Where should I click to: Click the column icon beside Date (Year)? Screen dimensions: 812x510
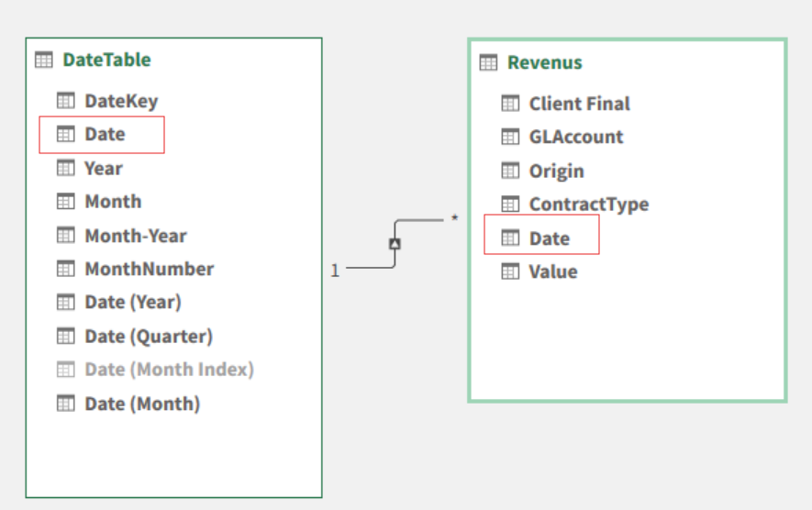tap(66, 302)
